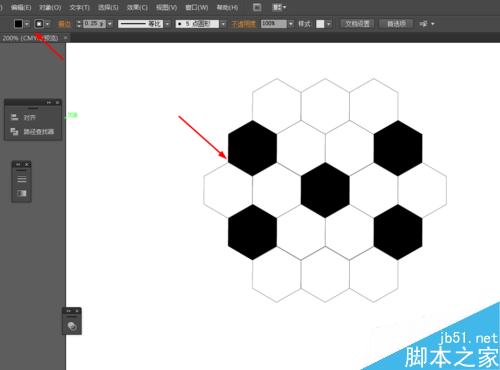This screenshot has width=500, height=370.
Task: Select the far-right white hexagon
Action: 422,190
